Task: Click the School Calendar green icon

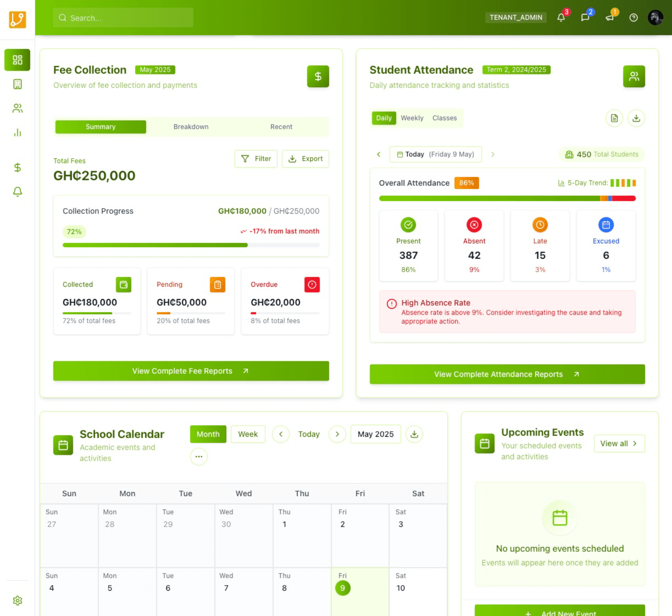Action: click(63, 445)
